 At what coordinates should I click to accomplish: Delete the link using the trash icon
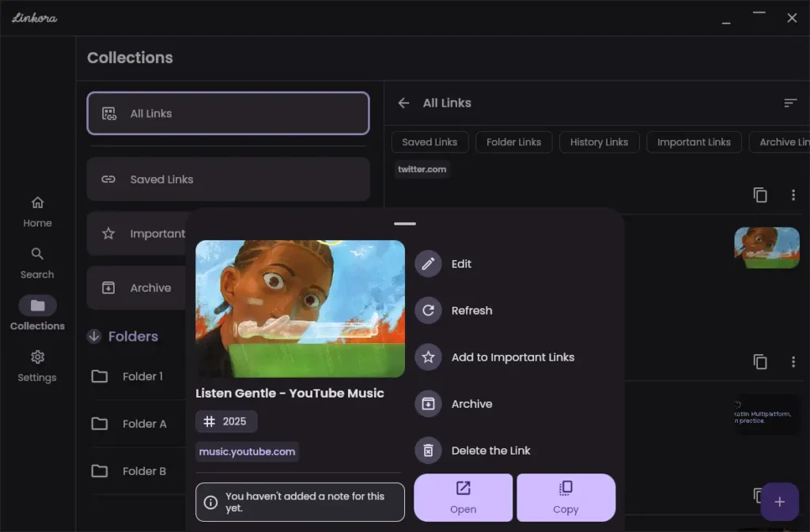pos(428,450)
